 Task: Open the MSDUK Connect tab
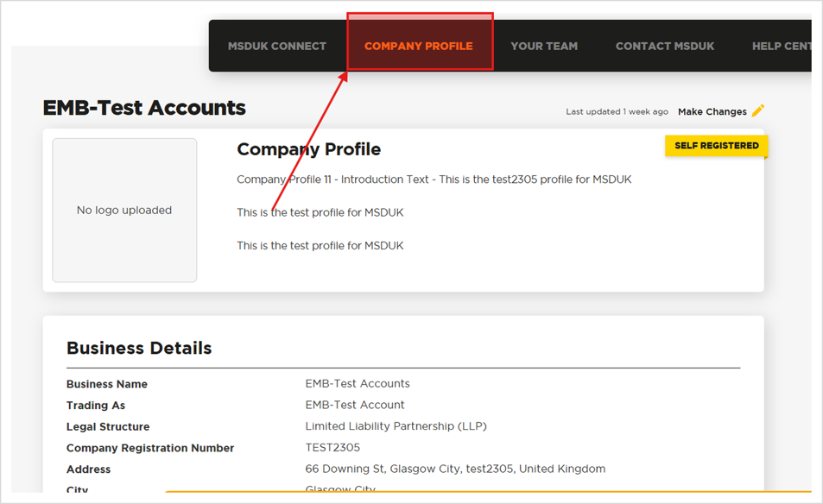(x=277, y=46)
